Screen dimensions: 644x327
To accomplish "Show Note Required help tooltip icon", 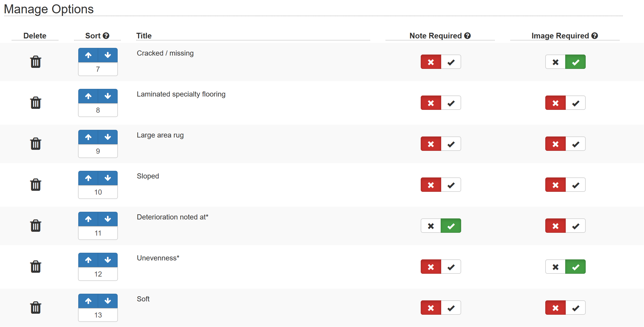I will [468, 36].
